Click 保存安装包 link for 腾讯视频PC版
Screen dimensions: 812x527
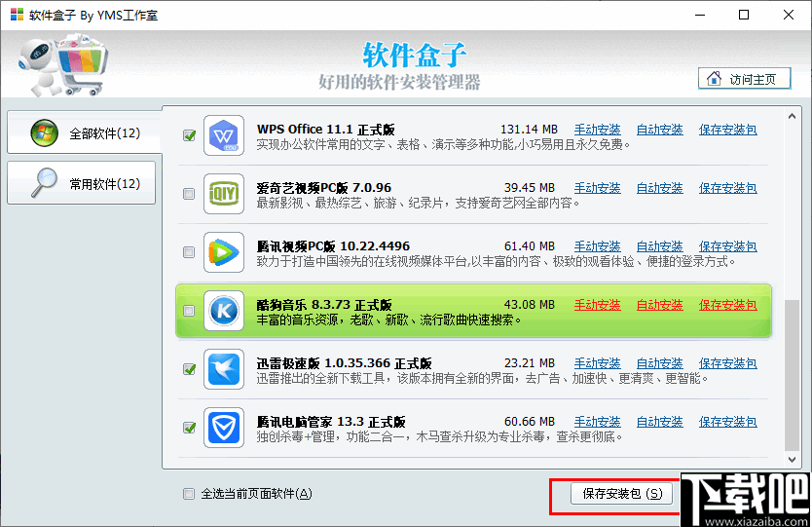point(727,246)
